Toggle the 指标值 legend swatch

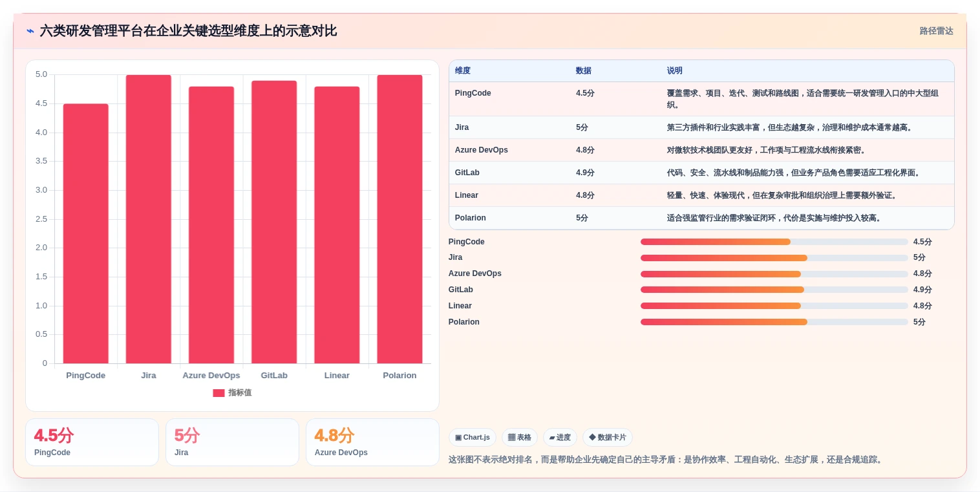tap(218, 393)
